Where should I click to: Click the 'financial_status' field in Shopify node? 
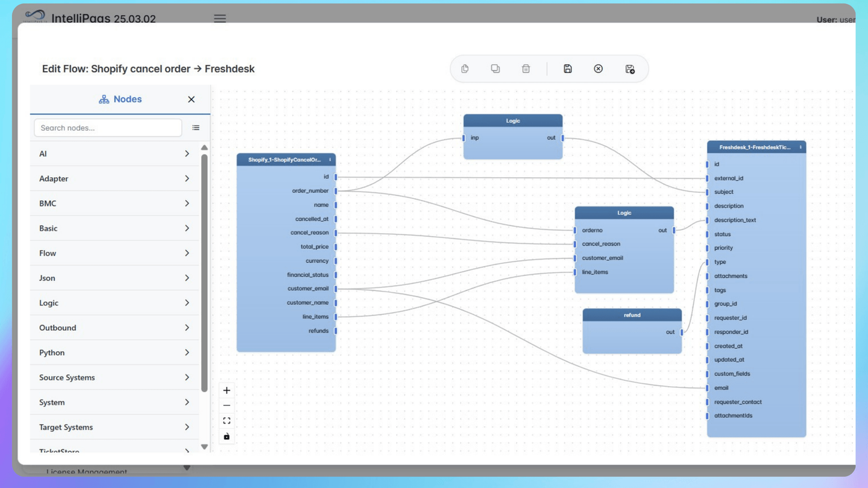(308, 275)
